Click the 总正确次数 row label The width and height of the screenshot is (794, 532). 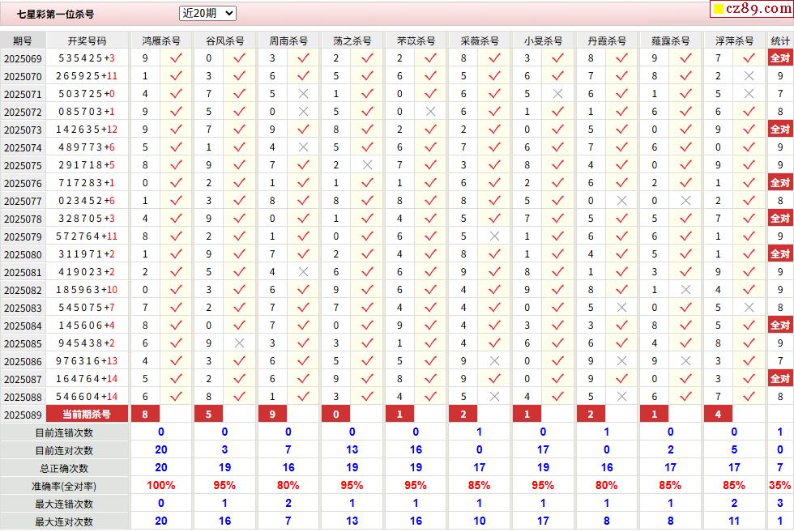(64, 468)
